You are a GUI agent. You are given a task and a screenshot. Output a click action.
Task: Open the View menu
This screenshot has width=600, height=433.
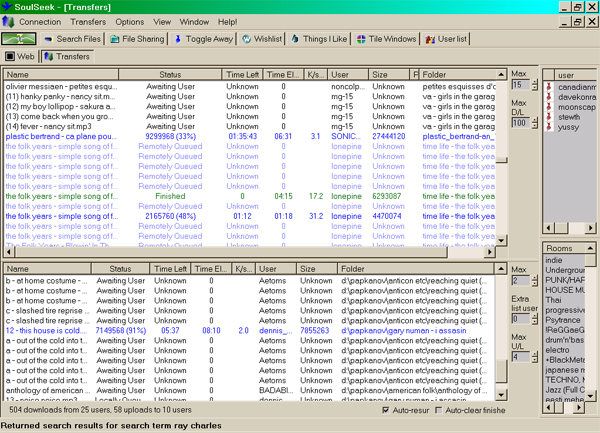coord(162,22)
